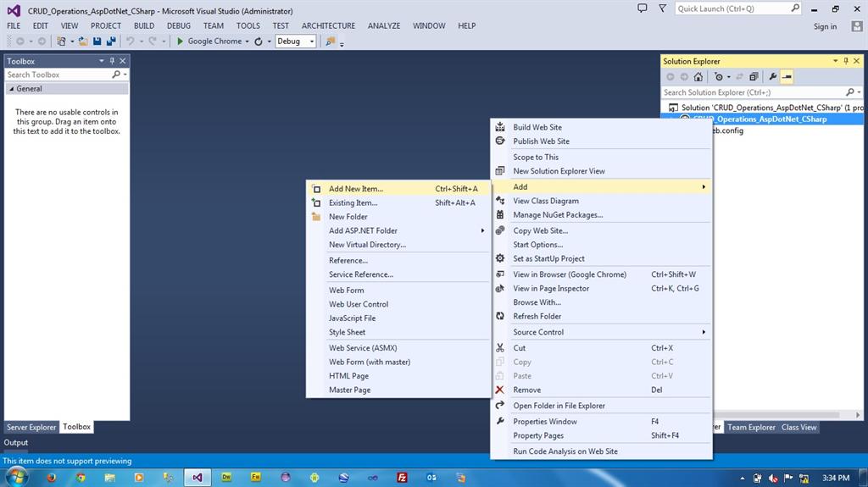Screen dimensions: 868x487
Task: Show hidden system tray icons arrow
Action: [742, 479]
